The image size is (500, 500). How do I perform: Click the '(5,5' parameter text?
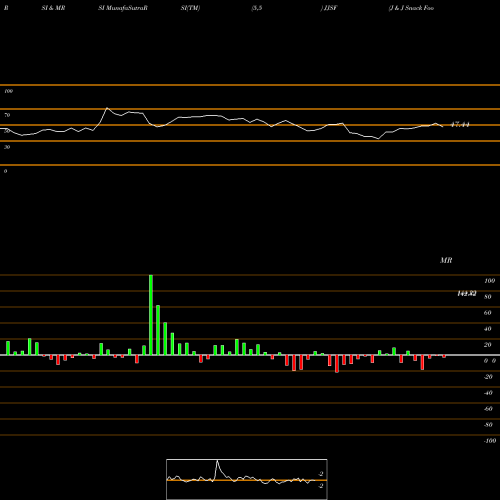pos(257,8)
